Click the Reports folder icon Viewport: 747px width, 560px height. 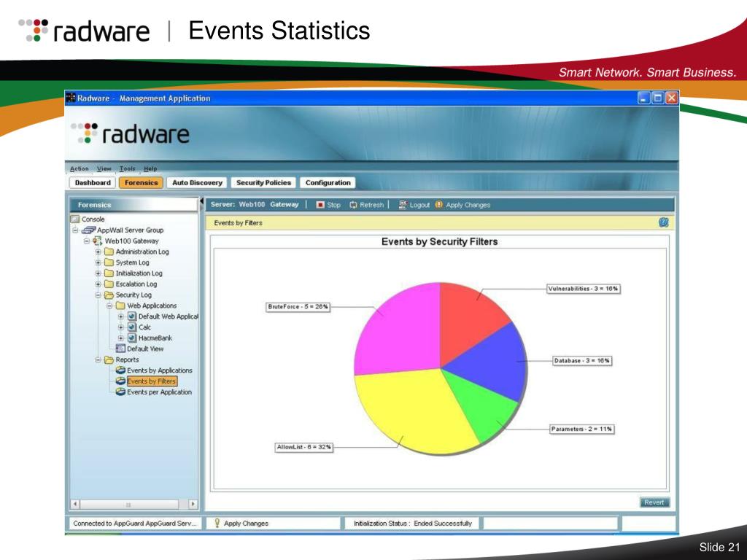click(x=109, y=359)
